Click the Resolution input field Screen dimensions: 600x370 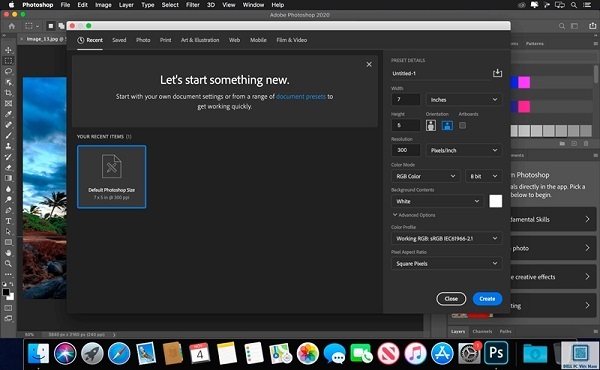pos(406,150)
